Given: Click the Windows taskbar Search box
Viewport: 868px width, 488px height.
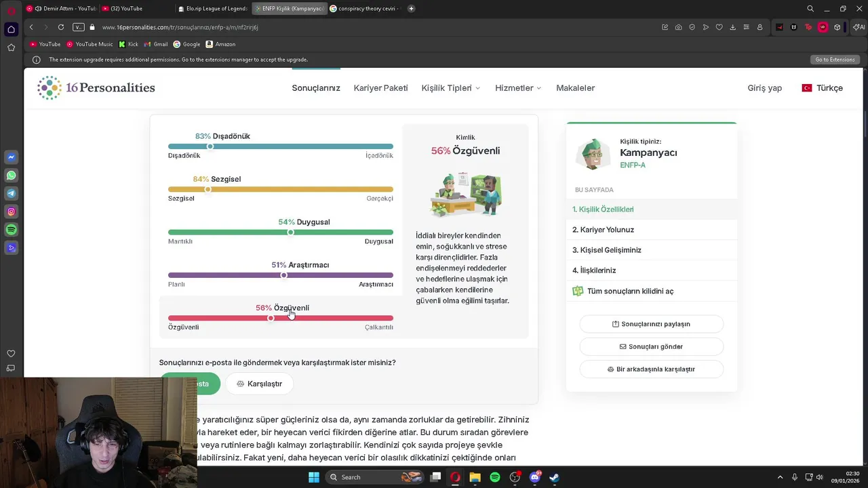Looking at the screenshot, I should [x=373, y=477].
